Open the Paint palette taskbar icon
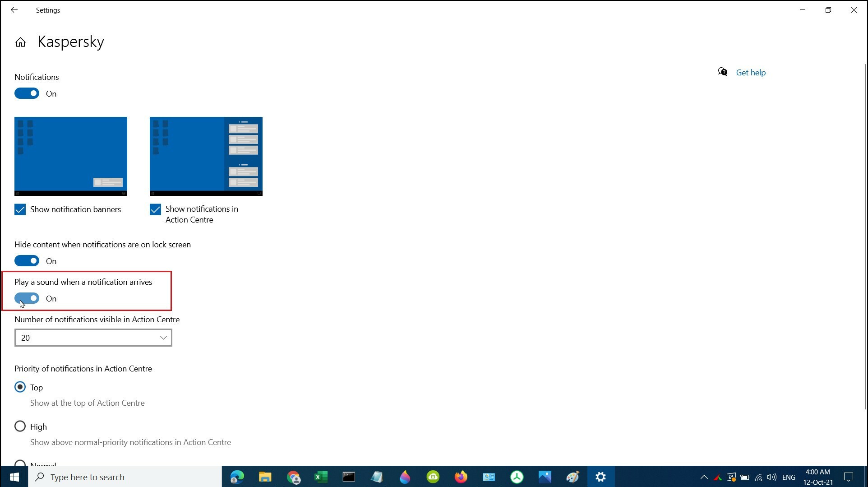The width and height of the screenshot is (868, 487). 573,477
